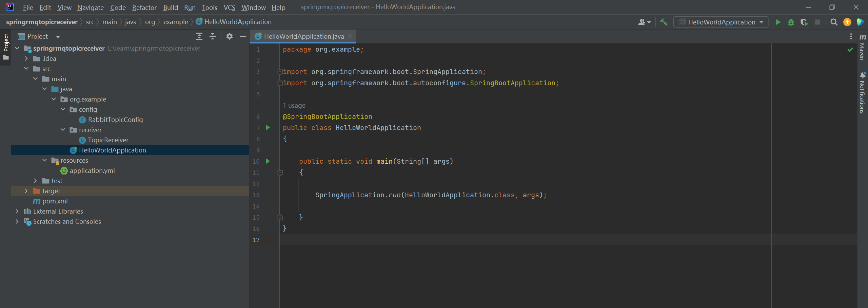Expand Scratches and Consoles node

pyautogui.click(x=17, y=221)
